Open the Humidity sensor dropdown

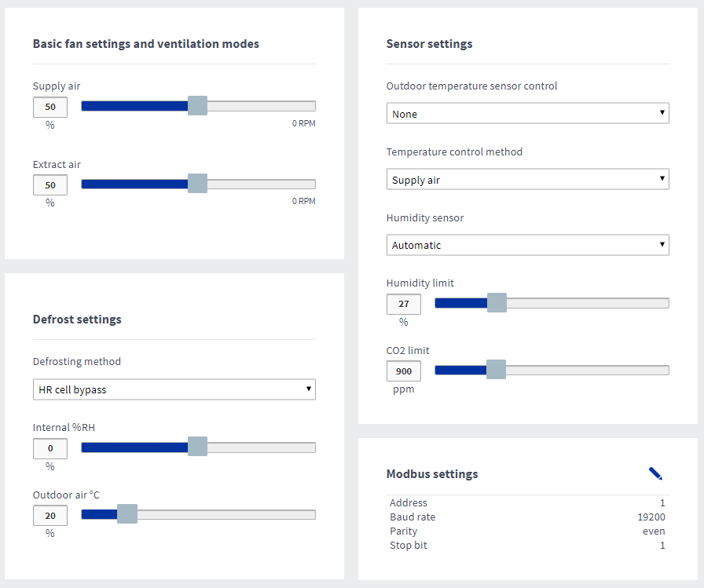[527, 245]
